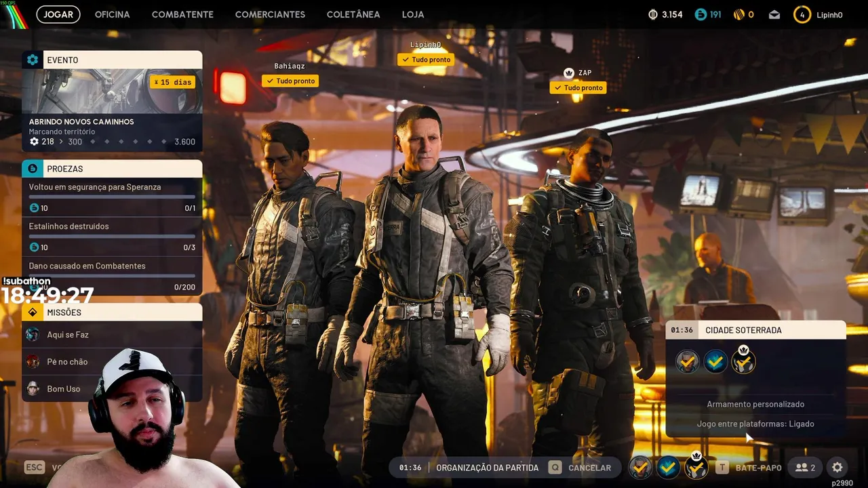Click the 15 dias event timer badge

click(172, 82)
